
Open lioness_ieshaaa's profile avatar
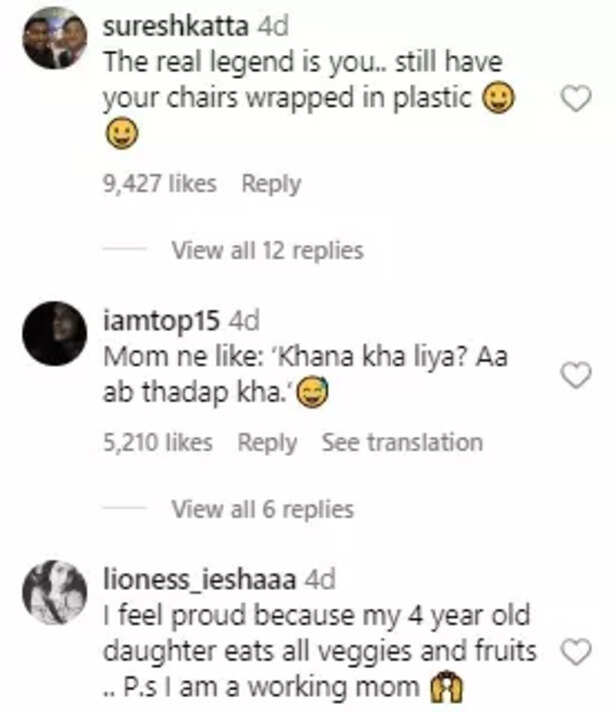(x=54, y=593)
